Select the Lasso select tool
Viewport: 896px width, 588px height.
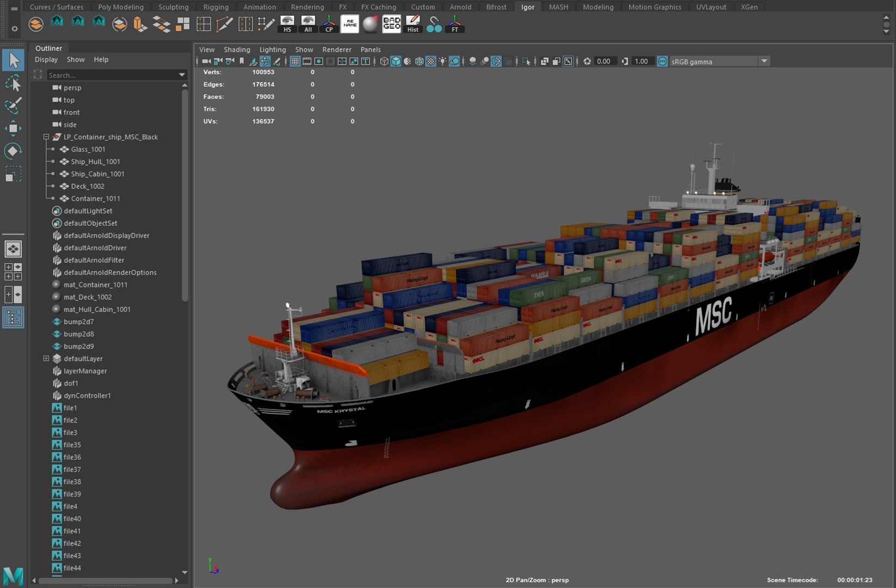click(13, 83)
